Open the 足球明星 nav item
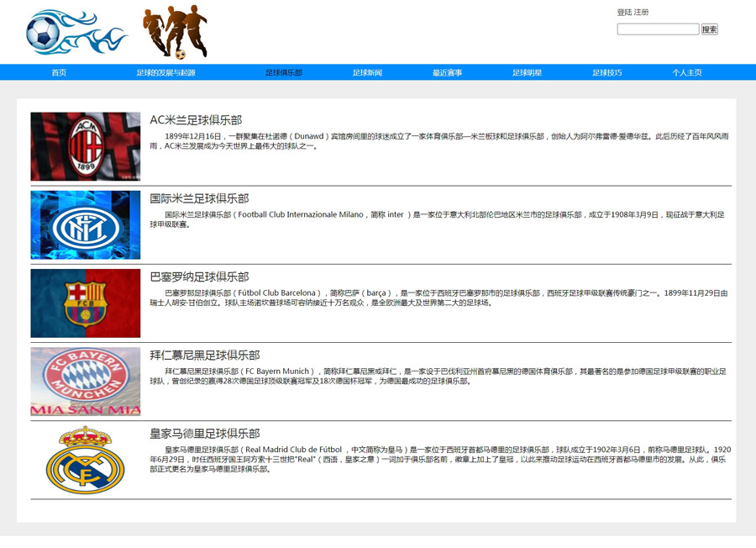 (527, 72)
